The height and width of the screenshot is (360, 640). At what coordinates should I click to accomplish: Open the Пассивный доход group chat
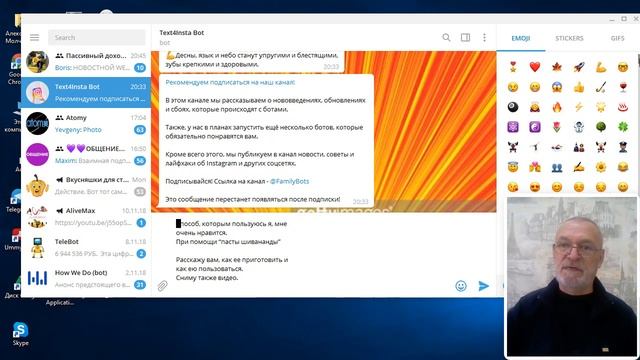pyautogui.click(x=86, y=61)
